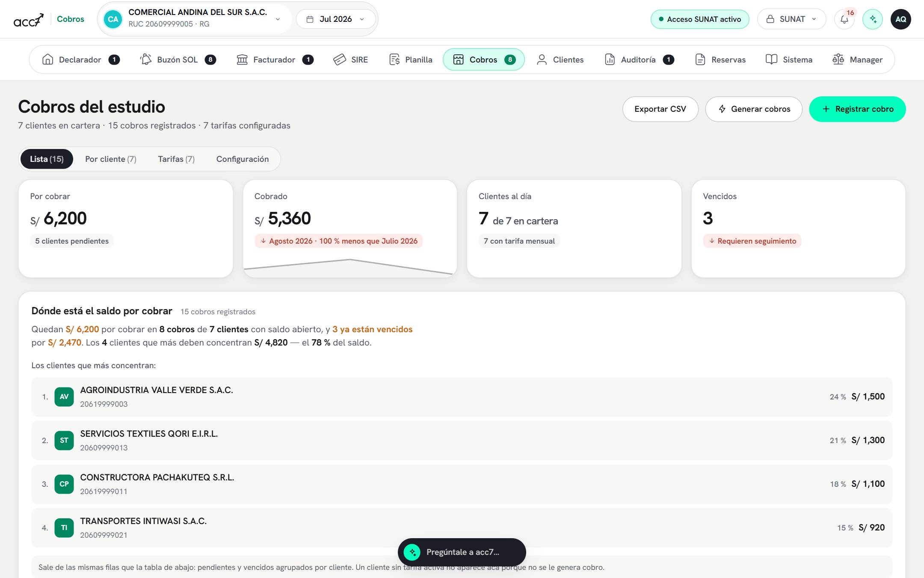
Task: Expand the company selector chevron
Action: coord(278,19)
